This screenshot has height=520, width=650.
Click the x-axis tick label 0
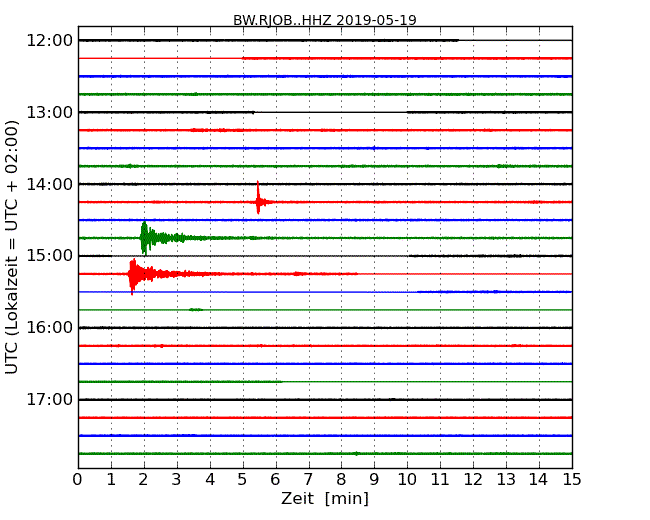pyautogui.click(x=78, y=479)
